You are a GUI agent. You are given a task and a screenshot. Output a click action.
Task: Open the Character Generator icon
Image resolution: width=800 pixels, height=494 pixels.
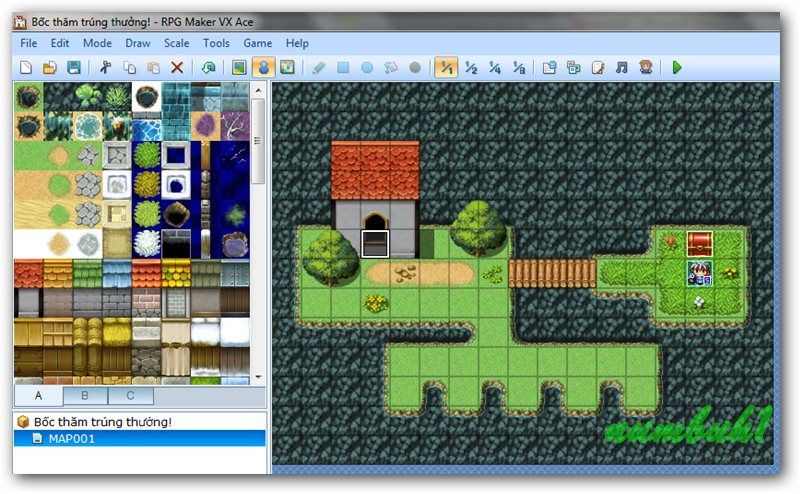[646, 67]
